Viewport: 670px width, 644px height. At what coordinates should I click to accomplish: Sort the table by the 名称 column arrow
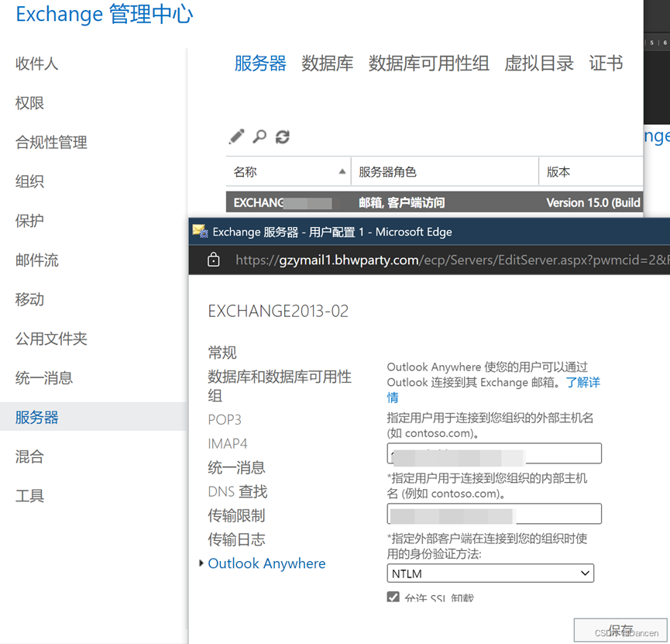[342, 172]
